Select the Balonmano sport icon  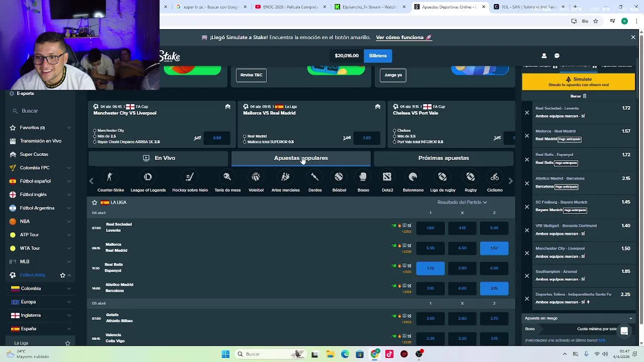point(413,177)
